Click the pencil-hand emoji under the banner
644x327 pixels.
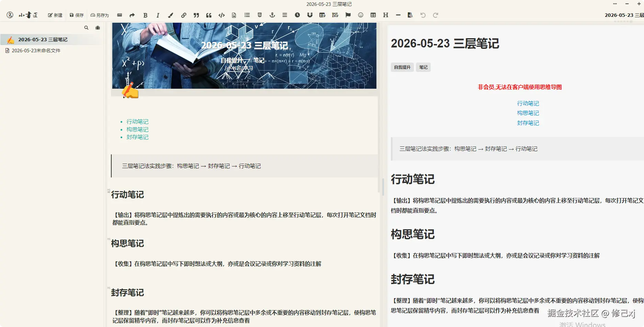130,91
